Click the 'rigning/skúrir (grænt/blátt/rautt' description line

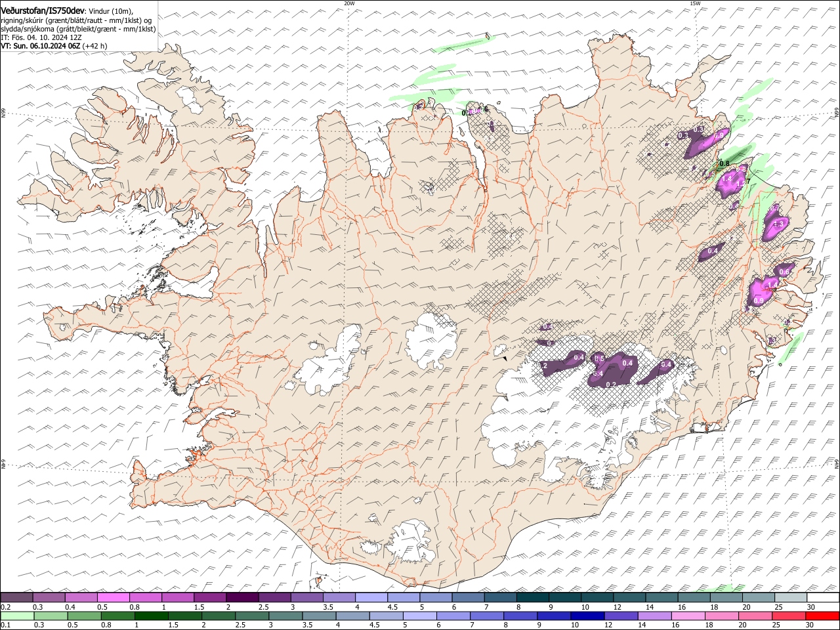point(76,20)
